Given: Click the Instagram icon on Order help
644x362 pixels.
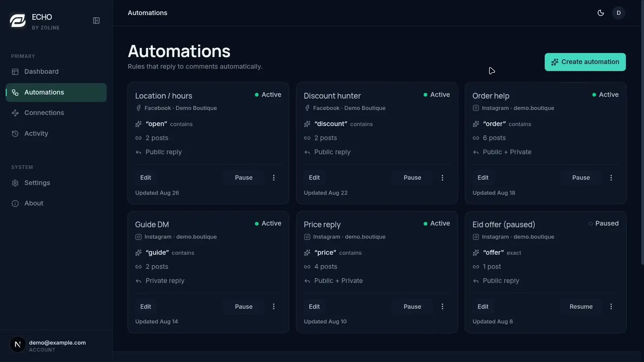Looking at the screenshot, I should click(x=476, y=108).
